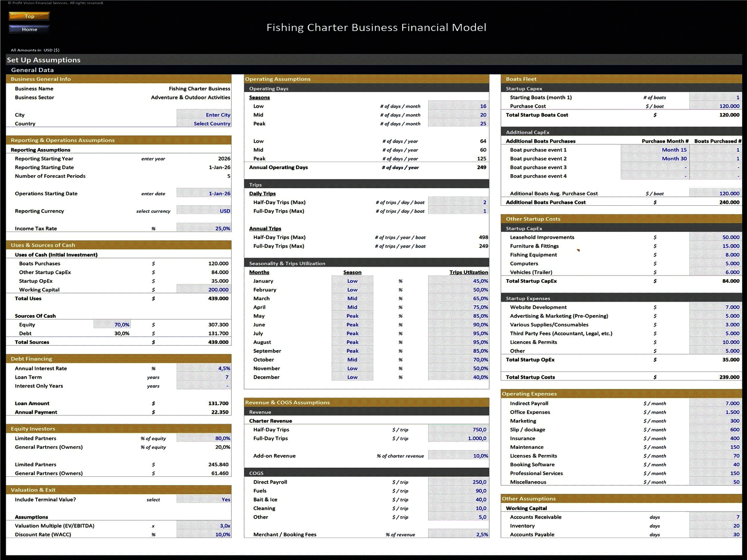The height and width of the screenshot is (560, 747).
Task: Open the Include Terminal Value dropdown set to Yes
Action: point(203,499)
